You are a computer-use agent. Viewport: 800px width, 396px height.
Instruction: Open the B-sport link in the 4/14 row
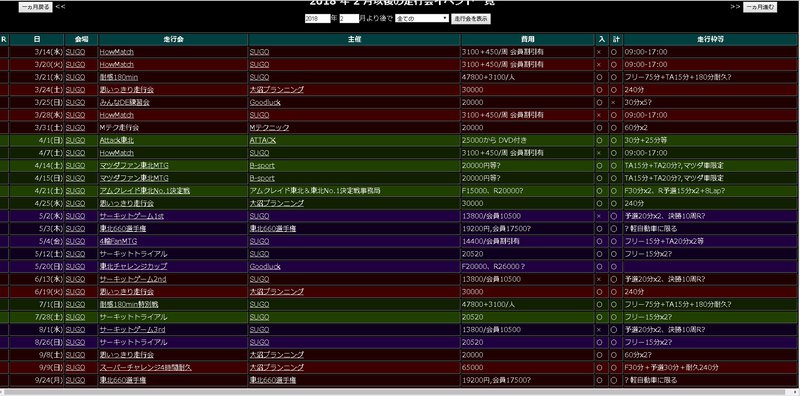coord(262,165)
